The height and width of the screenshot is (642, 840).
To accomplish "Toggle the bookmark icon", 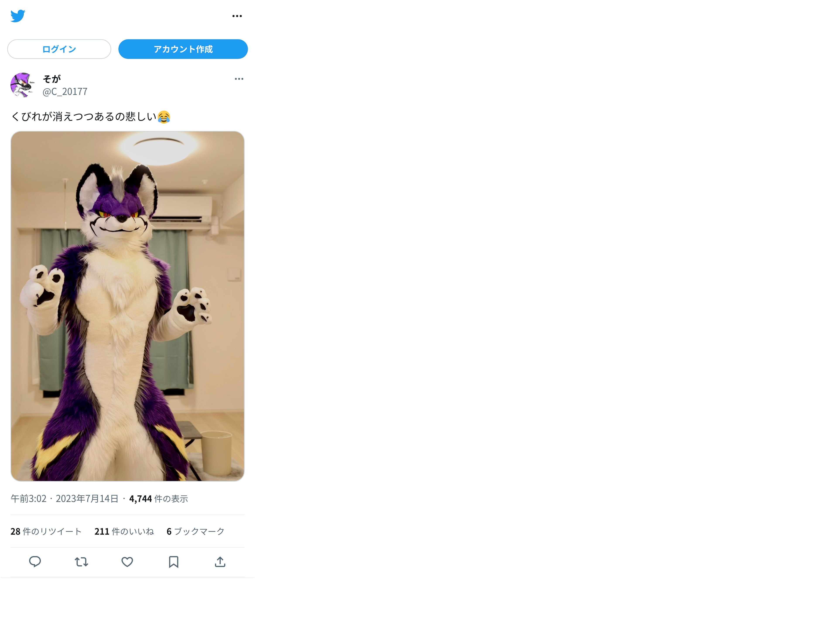I will click(x=174, y=562).
